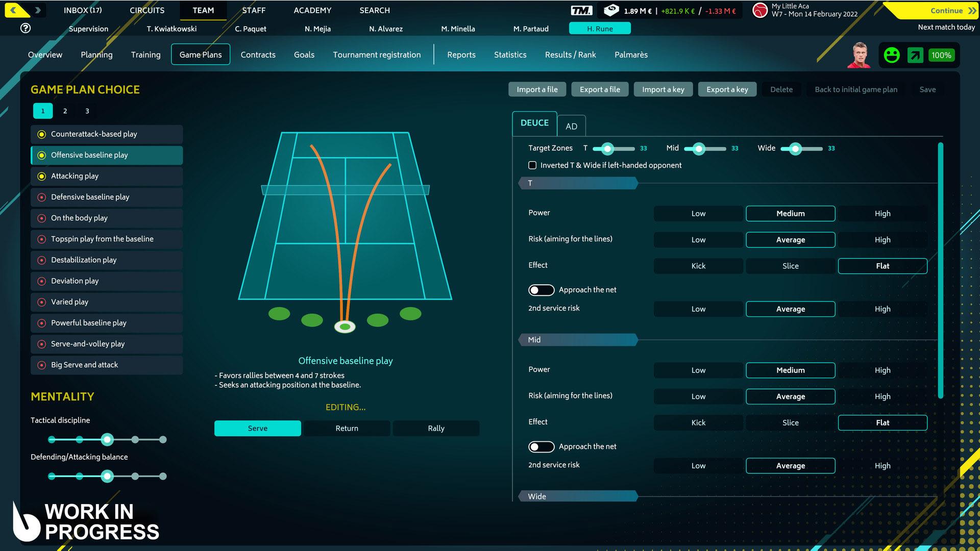The width and height of the screenshot is (980, 551).
Task: Click the back arrow navigation icon
Action: 14,10
